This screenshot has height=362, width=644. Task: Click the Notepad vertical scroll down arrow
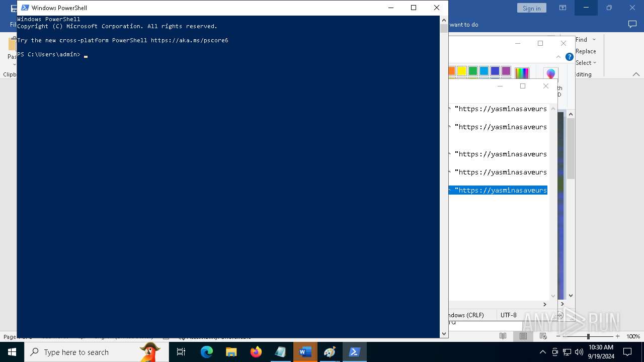(x=553, y=296)
